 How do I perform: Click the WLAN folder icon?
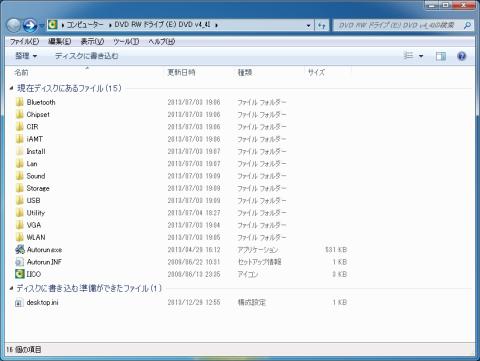click(20, 237)
